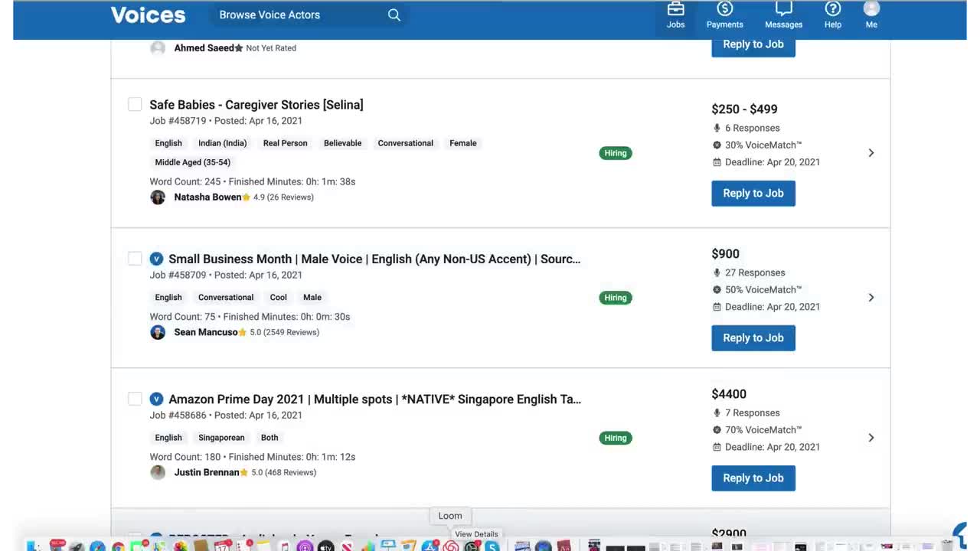The height and width of the screenshot is (551, 980).
Task: Select checkbox for Small Business Month job
Action: pyautogui.click(x=135, y=259)
